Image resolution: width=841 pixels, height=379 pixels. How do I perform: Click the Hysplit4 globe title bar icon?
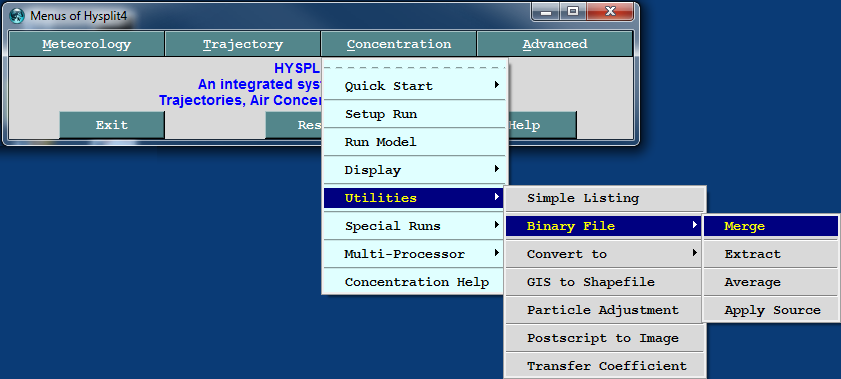coord(17,16)
